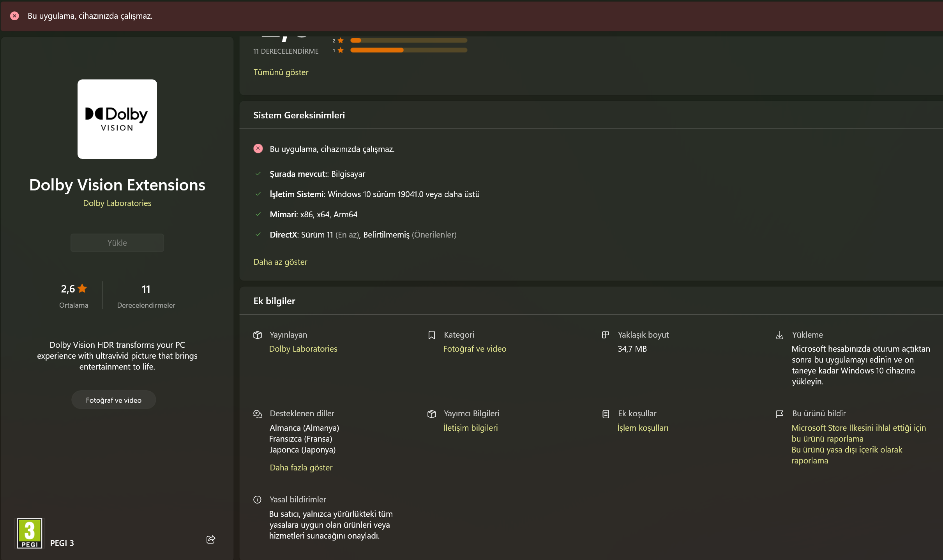This screenshot has height=560, width=943.
Task: Click the info icon beside Yasal bildirimler
Action: click(258, 500)
